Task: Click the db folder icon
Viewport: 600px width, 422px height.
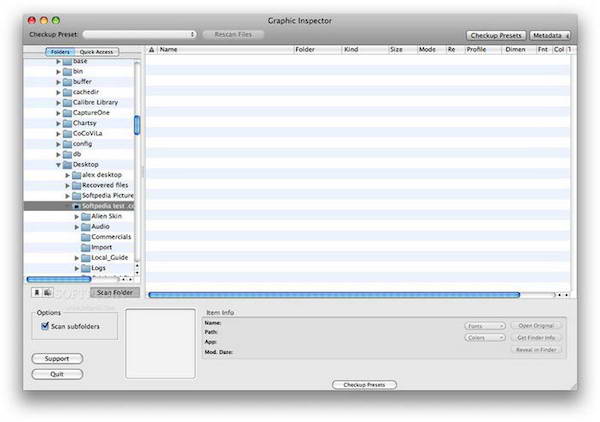Action: tap(67, 154)
